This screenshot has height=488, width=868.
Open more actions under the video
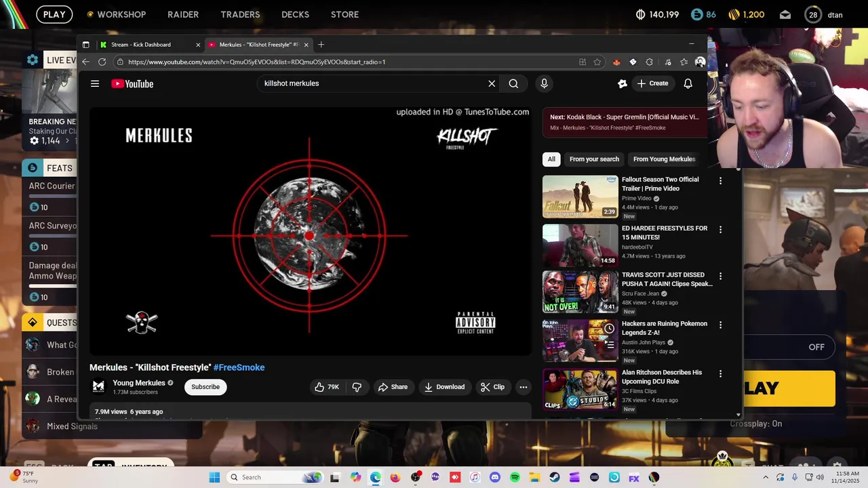pyautogui.click(x=523, y=387)
